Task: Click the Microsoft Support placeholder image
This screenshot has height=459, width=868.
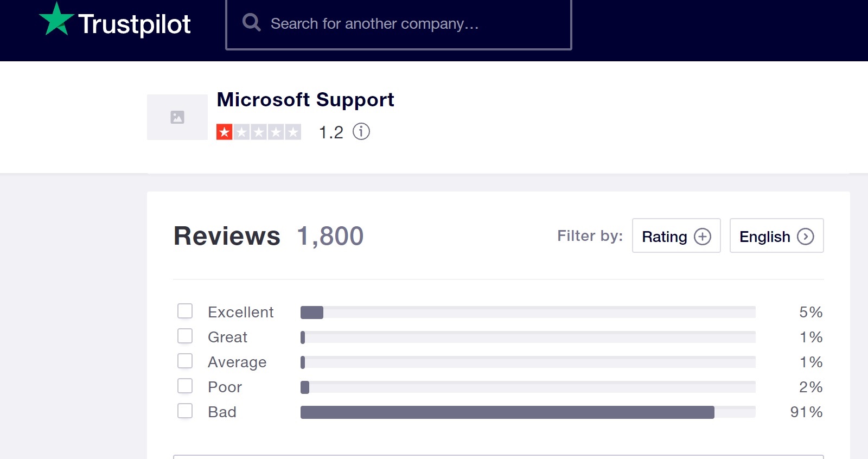Action: tap(177, 117)
